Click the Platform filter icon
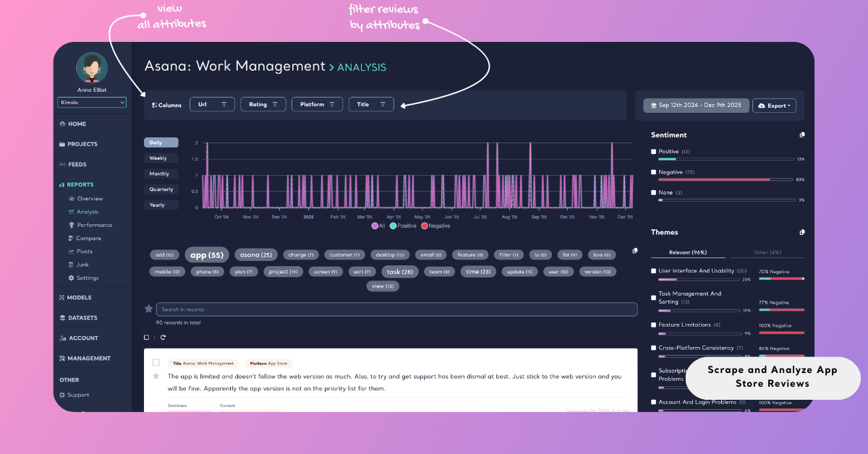The image size is (868, 454). [332, 105]
